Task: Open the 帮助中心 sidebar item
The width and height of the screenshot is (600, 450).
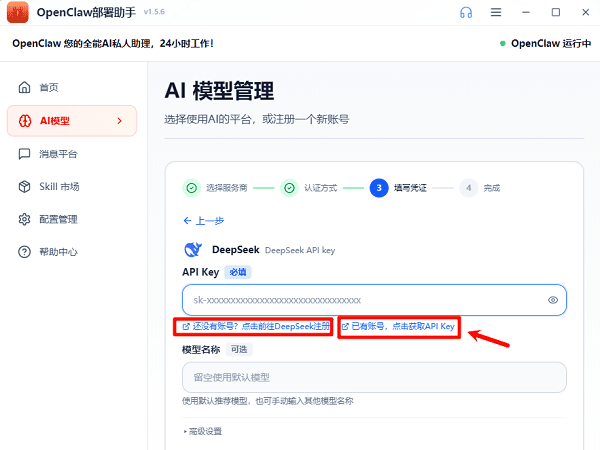Action: point(72,252)
